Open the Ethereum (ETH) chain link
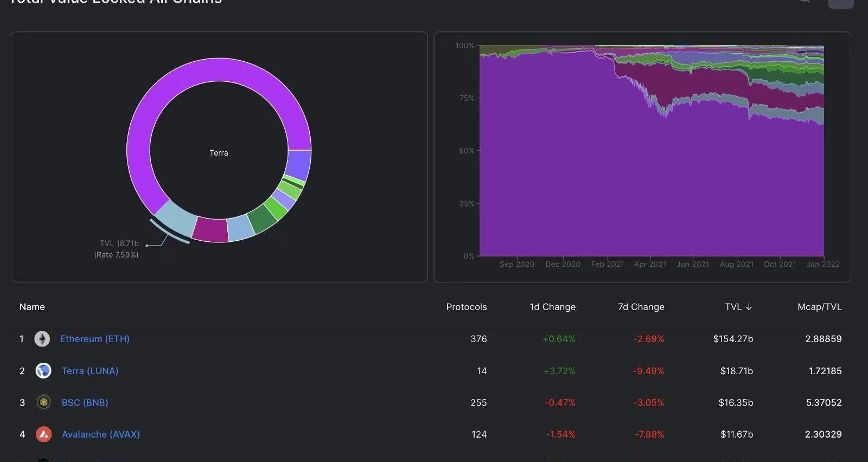Viewport: 868px width, 462px height. 95,339
